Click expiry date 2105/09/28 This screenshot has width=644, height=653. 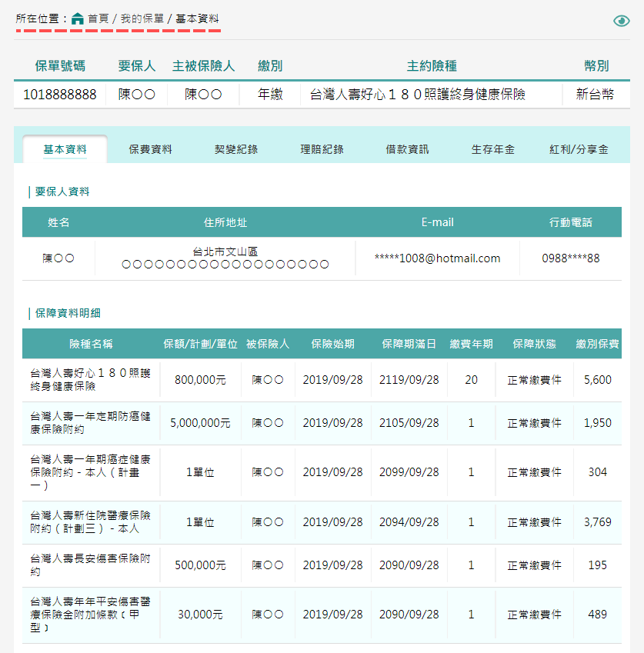(409, 423)
